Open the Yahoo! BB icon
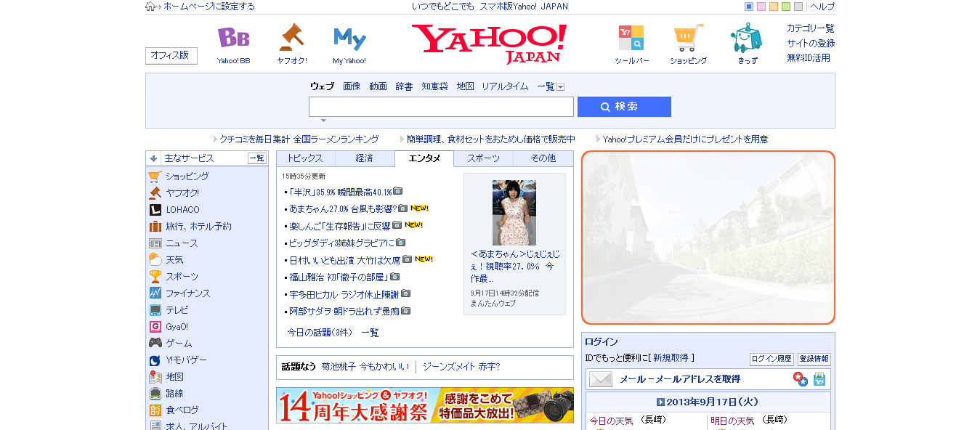The image size is (980, 430). coord(233,38)
